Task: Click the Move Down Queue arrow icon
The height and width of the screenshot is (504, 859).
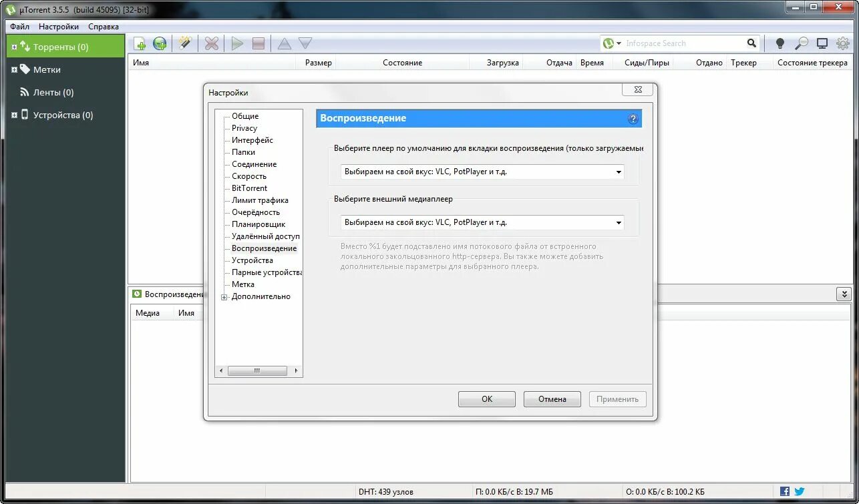Action: (x=305, y=43)
